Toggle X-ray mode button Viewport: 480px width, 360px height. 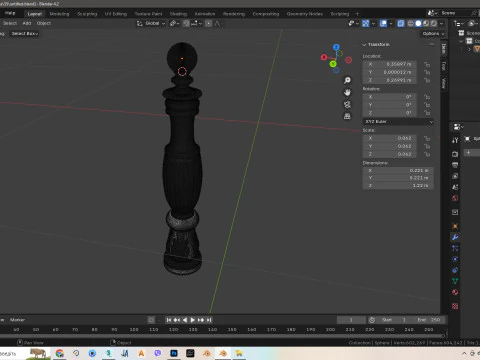point(401,23)
